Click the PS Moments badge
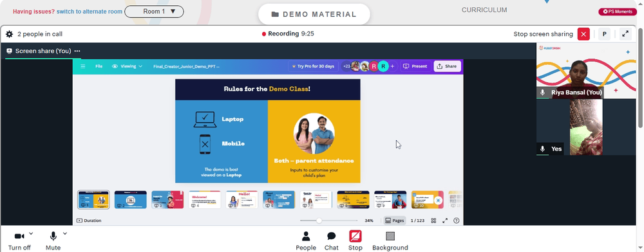644x252 pixels. pyautogui.click(x=618, y=12)
